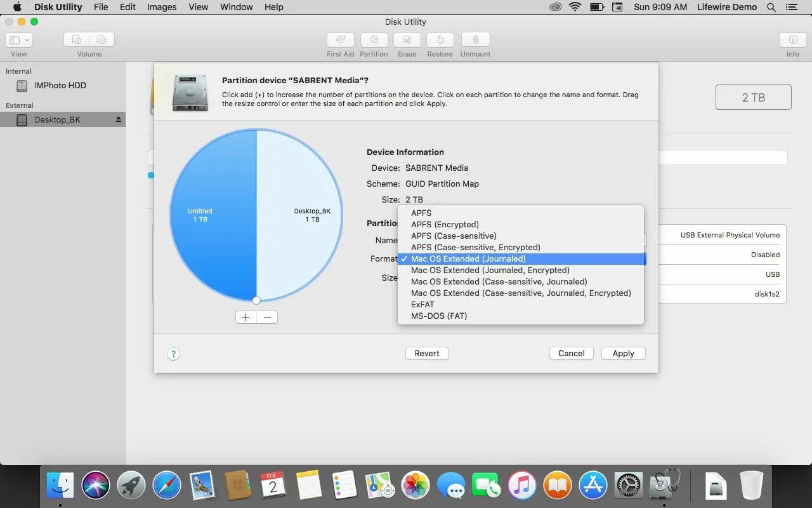Open Notification Center icon
This screenshot has height=508, width=812.
(x=793, y=7)
